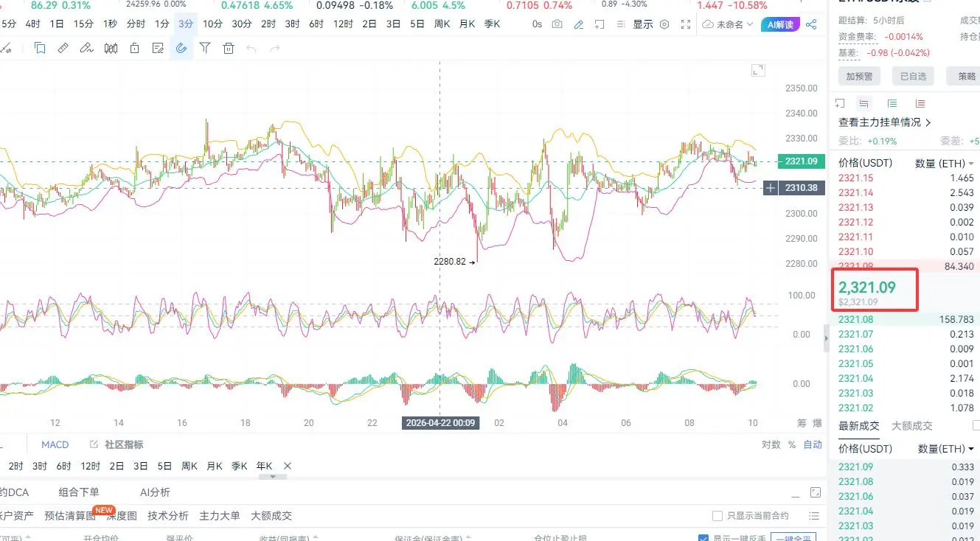Maximize the bottom positions panel
The height and width of the screenshot is (541, 980).
(816, 492)
